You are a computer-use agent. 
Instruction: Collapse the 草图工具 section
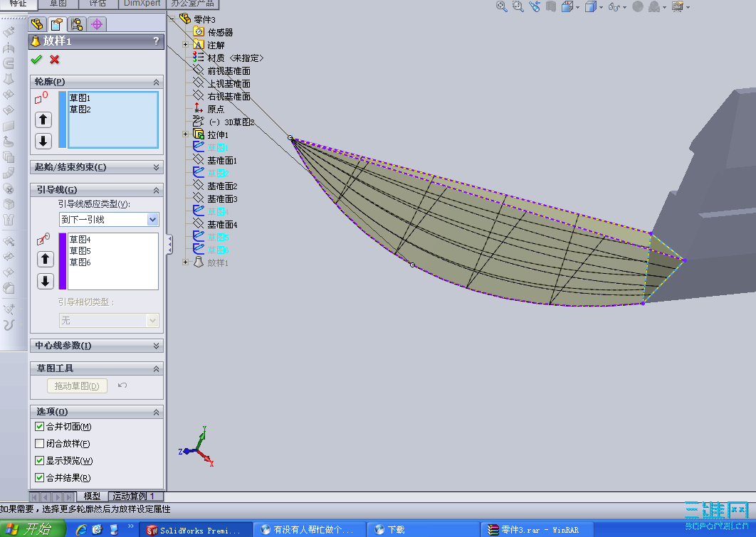(x=156, y=369)
